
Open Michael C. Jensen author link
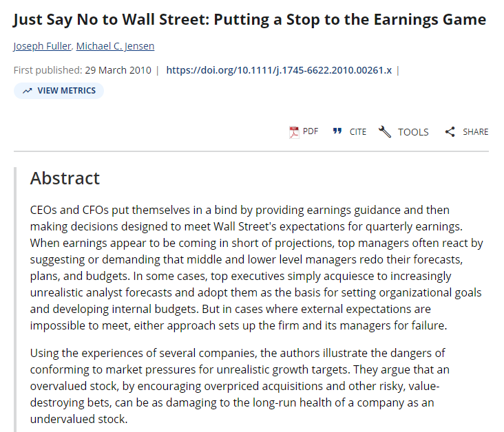(115, 46)
